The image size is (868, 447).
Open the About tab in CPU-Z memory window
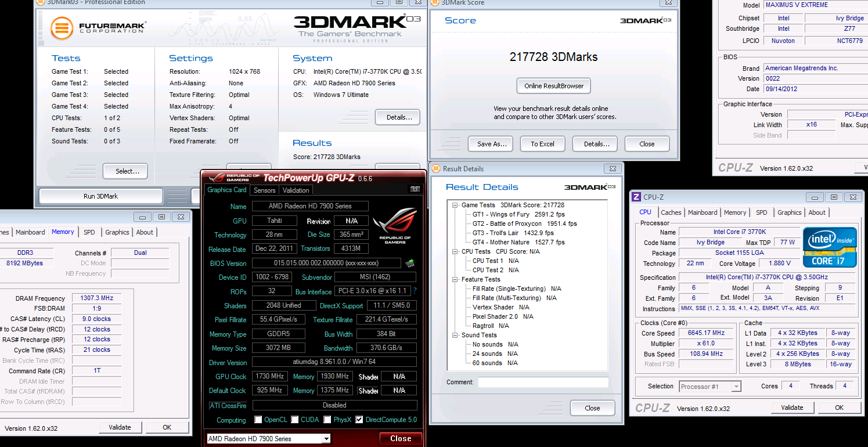point(145,232)
